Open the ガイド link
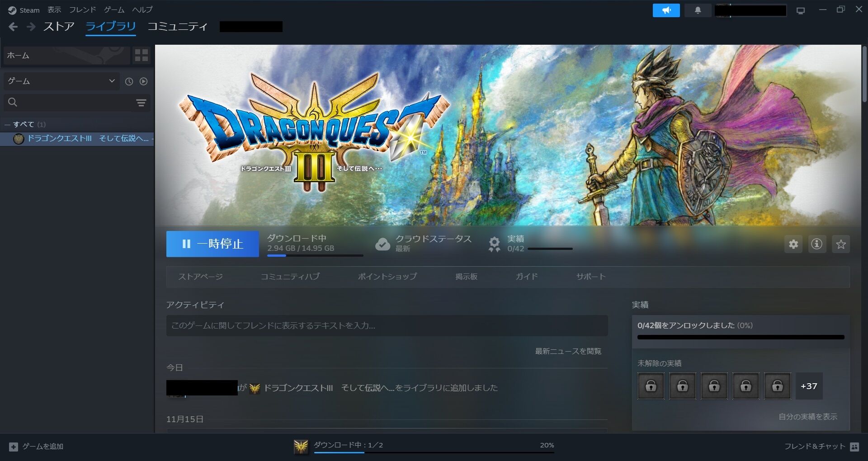This screenshot has width=868, height=461. 527,277
